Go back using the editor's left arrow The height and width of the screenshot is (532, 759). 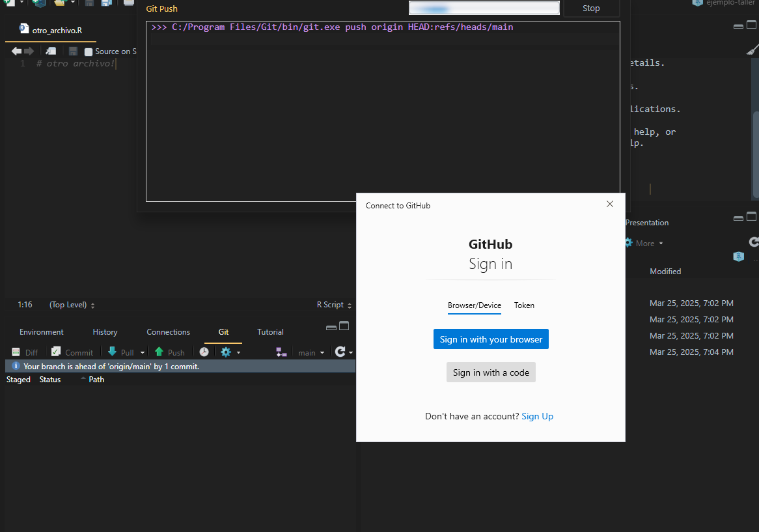16,51
